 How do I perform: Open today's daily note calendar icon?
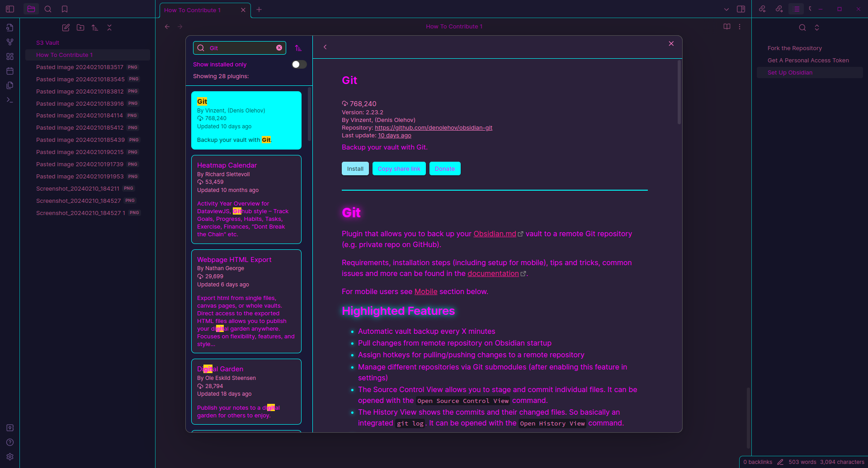point(10,71)
